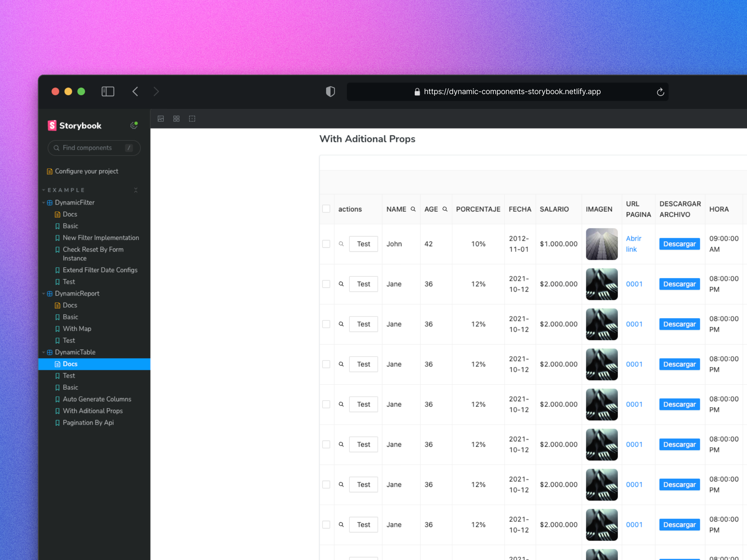Image resolution: width=747 pixels, height=560 pixels.
Task: Click the With Aditional Props heading
Action: coord(367,139)
